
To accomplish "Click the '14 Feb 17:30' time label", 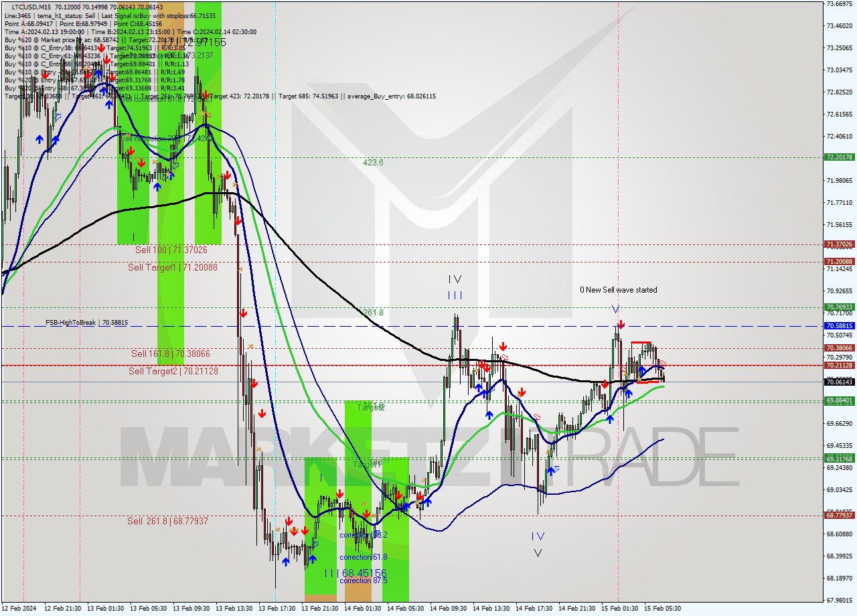I will coord(534,609).
